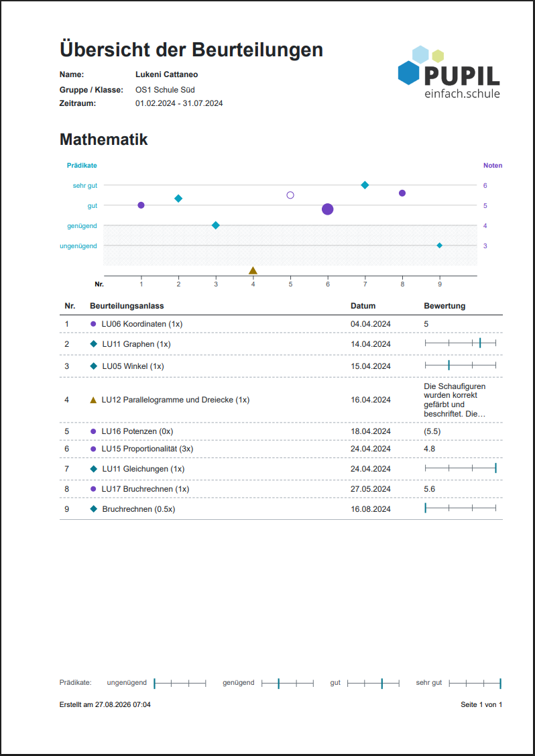The height and width of the screenshot is (756, 535).
Task: Click the Beurteilungsanlass column header
Action: click(127, 306)
